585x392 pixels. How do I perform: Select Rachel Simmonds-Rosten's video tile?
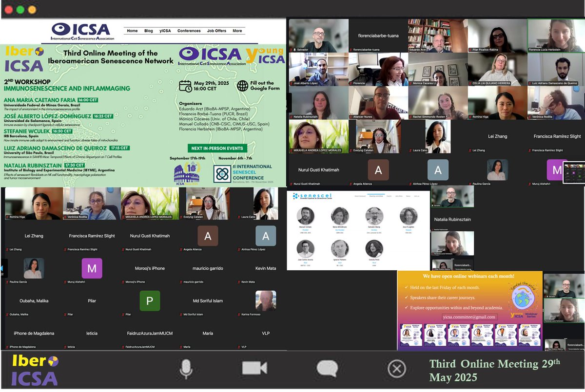point(437,103)
